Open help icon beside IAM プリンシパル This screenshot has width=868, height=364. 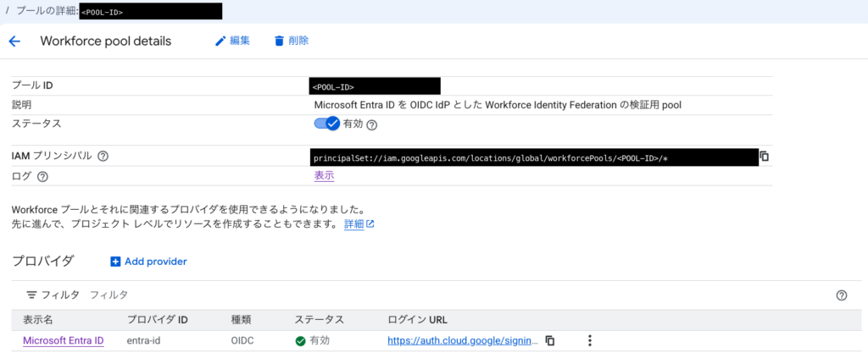103,157
